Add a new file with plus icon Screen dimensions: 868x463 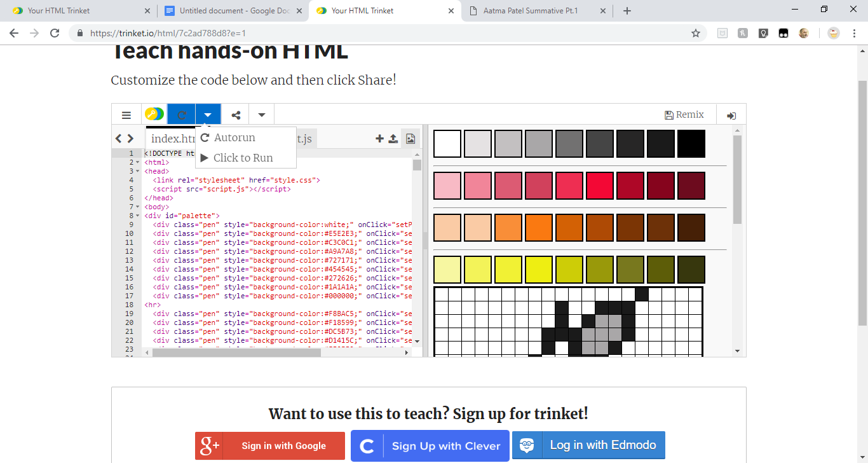coord(379,139)
